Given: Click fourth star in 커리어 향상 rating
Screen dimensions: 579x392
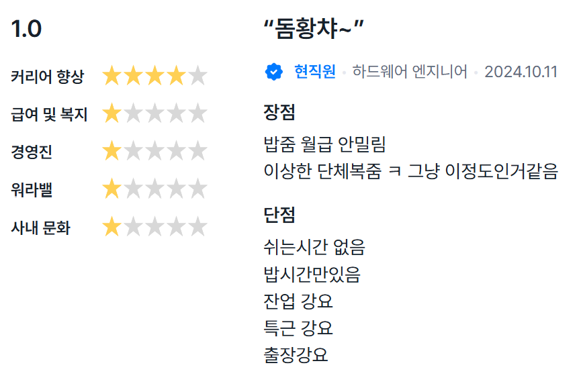Looking at the screenshot, I should 176,77.
